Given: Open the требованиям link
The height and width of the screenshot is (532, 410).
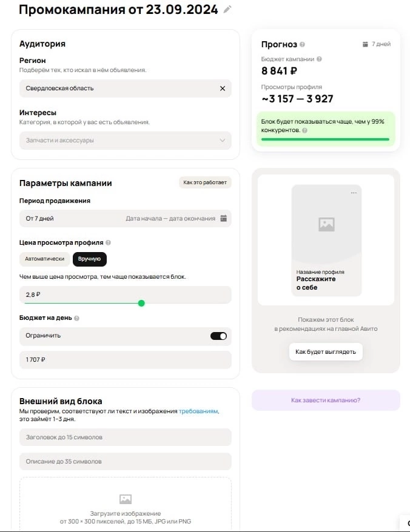Looking at the screenshot, I should [198, 411].
